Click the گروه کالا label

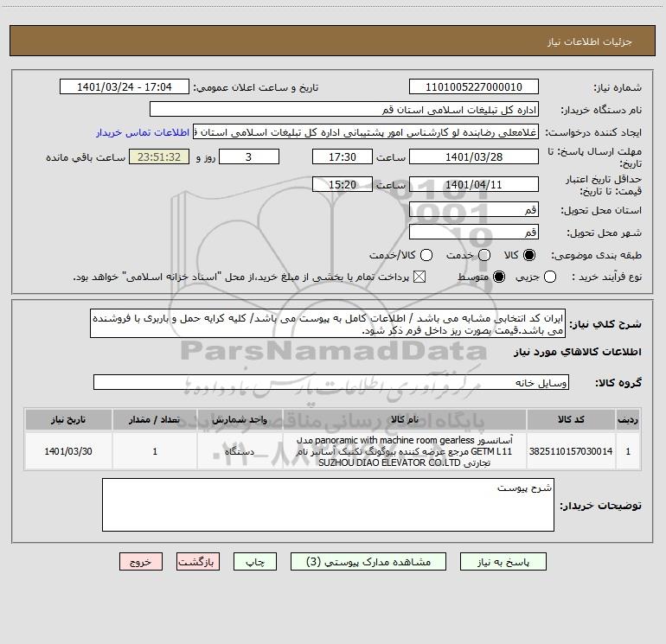[x=618, y=382]
